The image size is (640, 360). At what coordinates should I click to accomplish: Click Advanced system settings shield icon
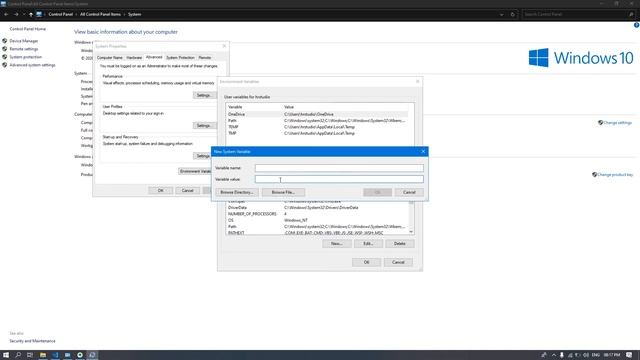5,65
